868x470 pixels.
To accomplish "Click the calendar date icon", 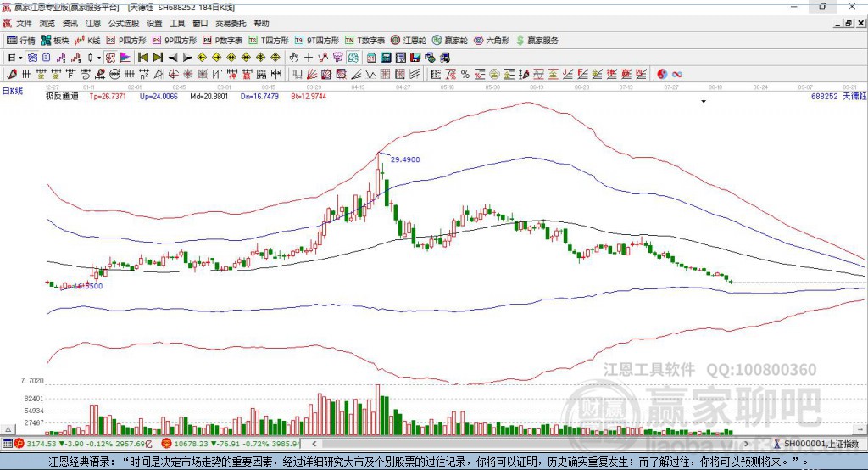I will pyautogui.click(x=371, y=58).
